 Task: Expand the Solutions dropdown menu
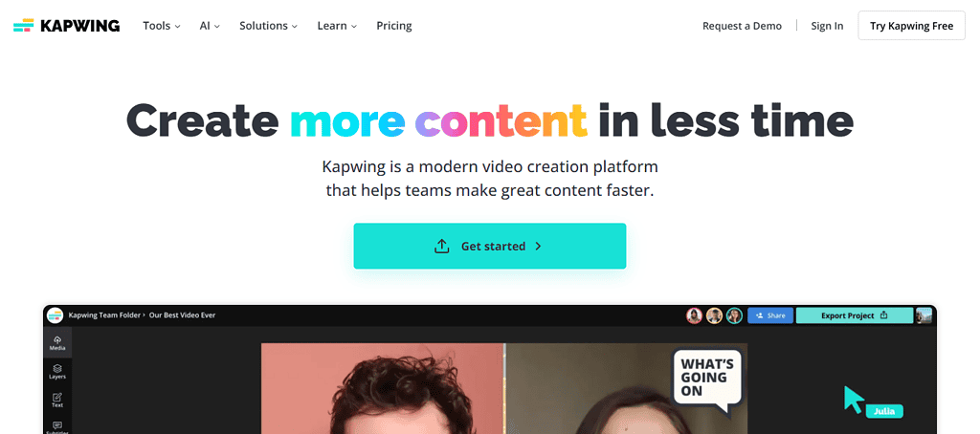pos(268,26)
